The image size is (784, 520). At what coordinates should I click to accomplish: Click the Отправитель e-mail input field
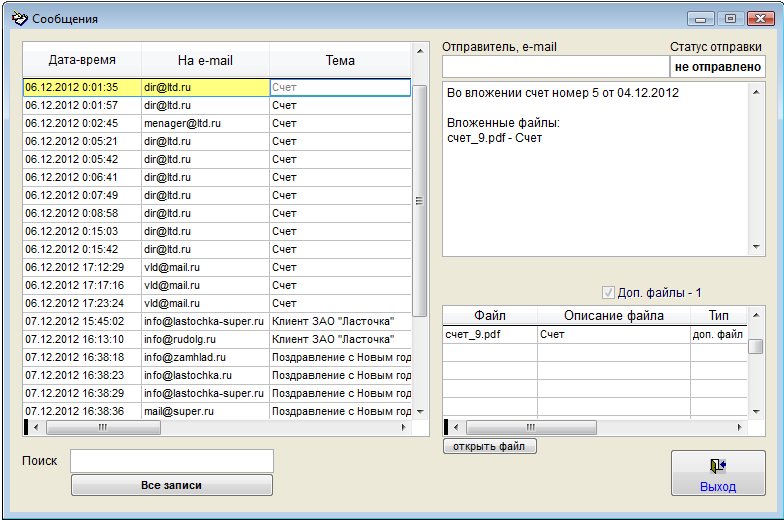coord(555,66)
